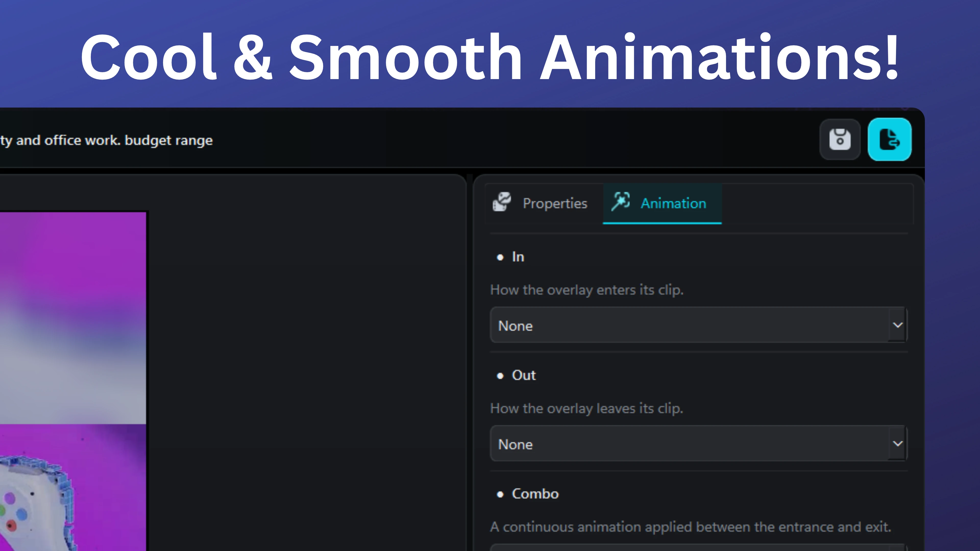980x551 pixels.
Task: Click the continuous animation description text
Action: [691, 527]
